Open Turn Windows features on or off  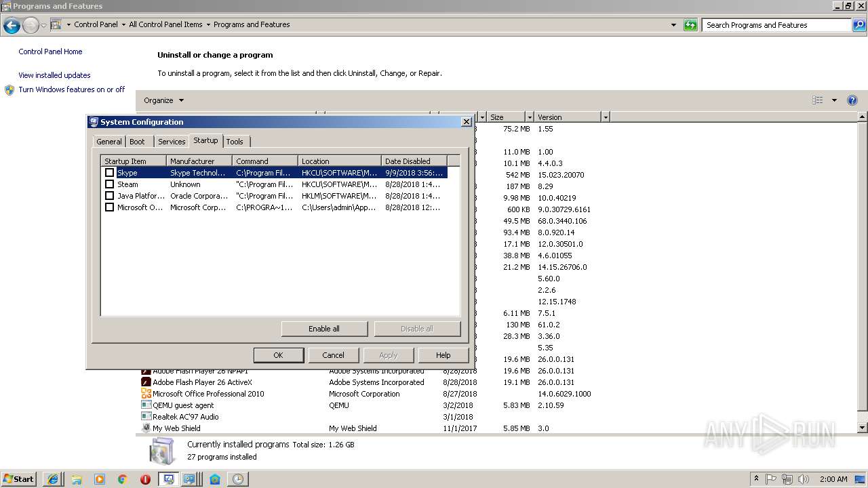pos(72,89)
